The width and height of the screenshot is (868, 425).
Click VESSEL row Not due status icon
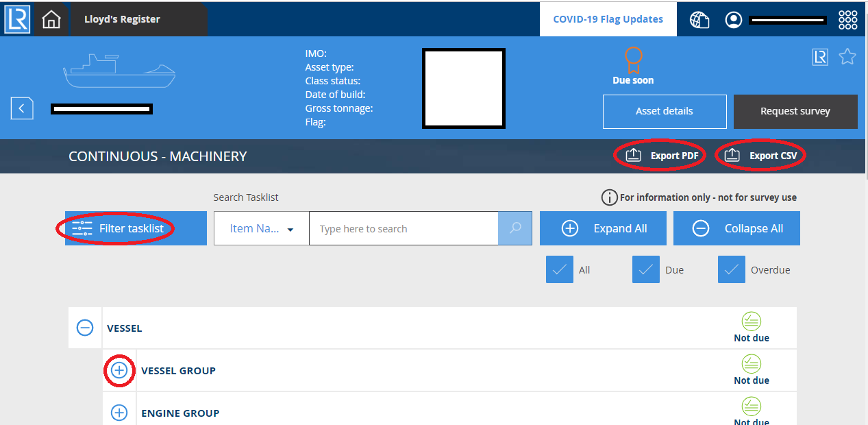pyautogui.click(x=752, y=321)
